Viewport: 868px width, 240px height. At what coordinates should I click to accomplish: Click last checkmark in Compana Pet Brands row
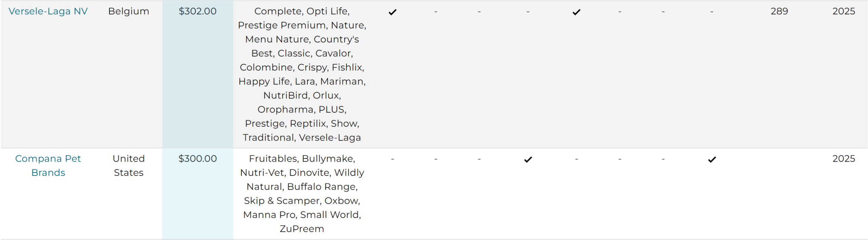pyautogui.click(x=712, y=159)
